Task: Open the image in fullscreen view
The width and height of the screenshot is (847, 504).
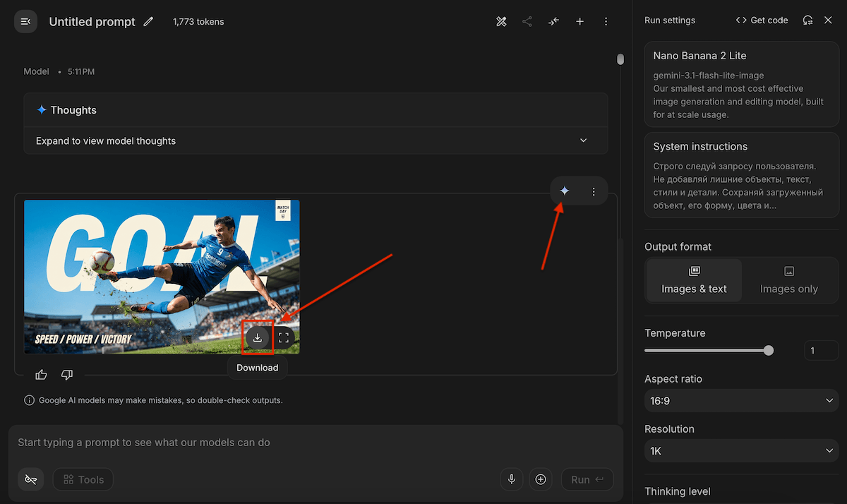Action: [284, 337]
